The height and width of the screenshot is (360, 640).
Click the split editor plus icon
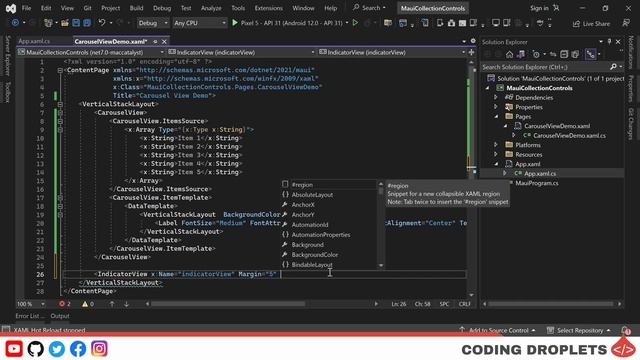471,52
